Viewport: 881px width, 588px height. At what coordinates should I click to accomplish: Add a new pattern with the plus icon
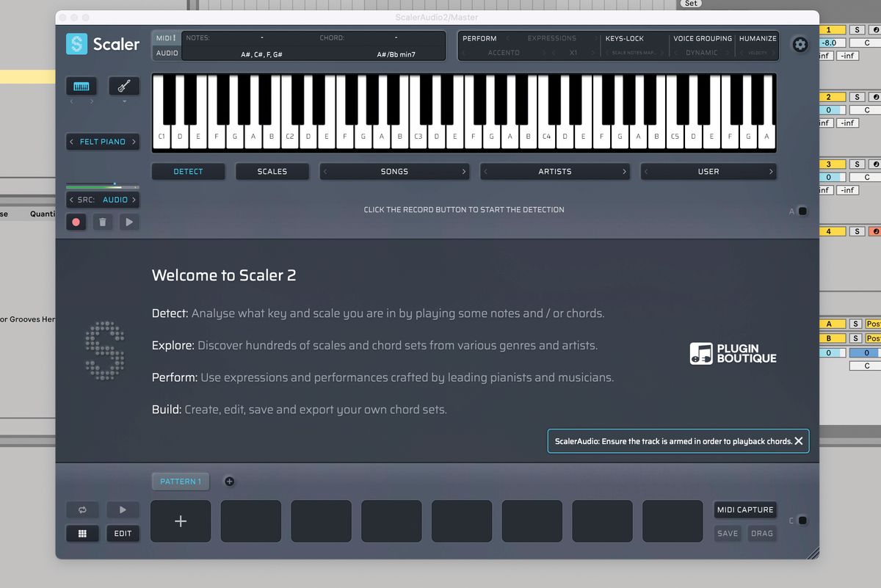point(229,481)
